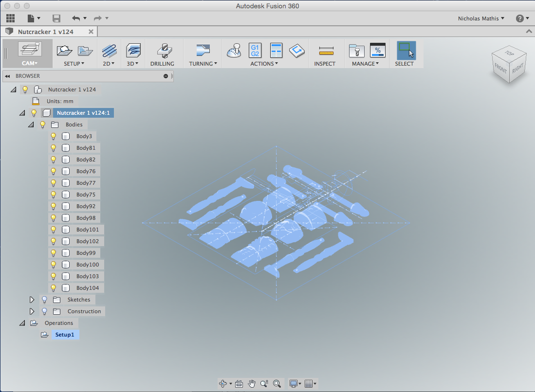Select the 2D machining icon
The image size is (535, 392).
pyautogui.click(x=109, y=51)
